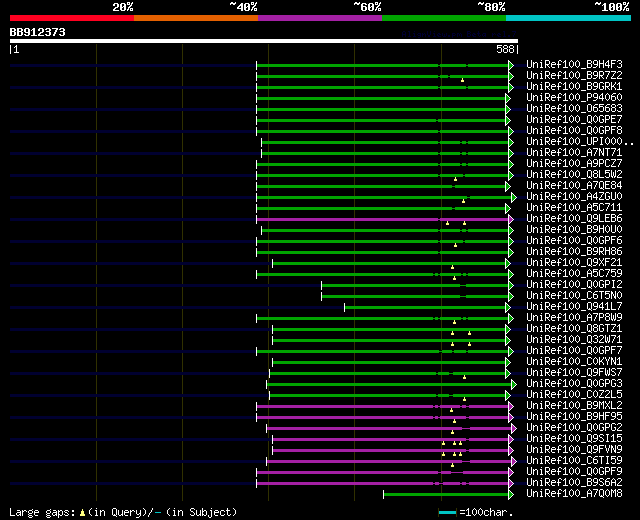Click the UniRef100_B9MXL2 label
Screen dimensions: 640x520
click(574, 406)
